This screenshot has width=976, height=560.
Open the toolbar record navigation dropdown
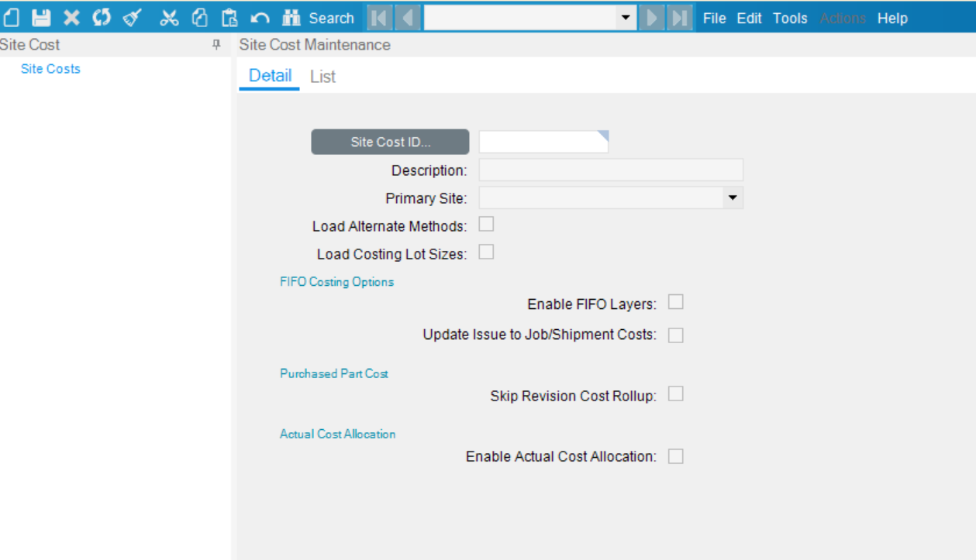click(x=626, y=18)
